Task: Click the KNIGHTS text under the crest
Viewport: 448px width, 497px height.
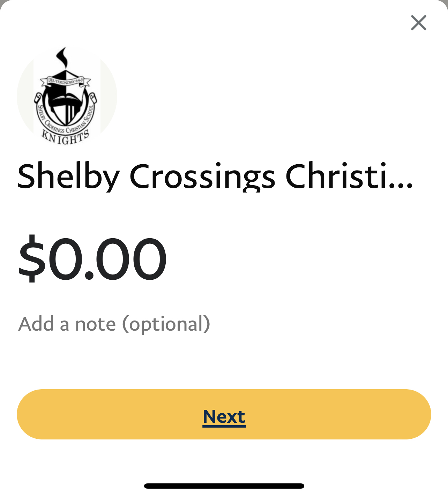Action: point(66,137)
